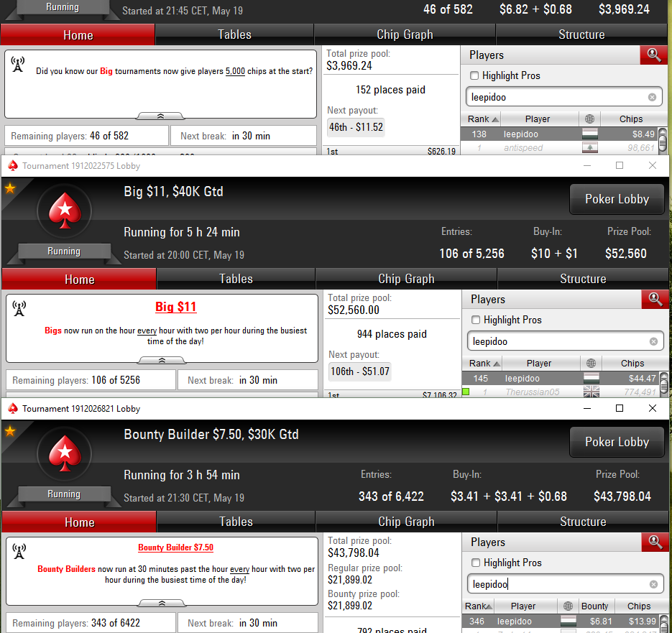Click broadcast antenna icon in Bounty Builder news box
Image resolution: width=672 pixels, height=633 pixels.
19,552
